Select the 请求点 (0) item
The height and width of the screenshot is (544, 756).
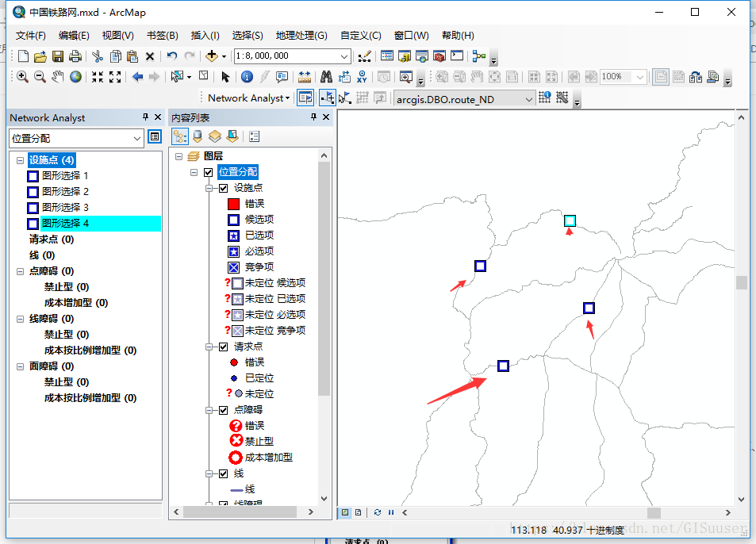click(x=51, y=239)
